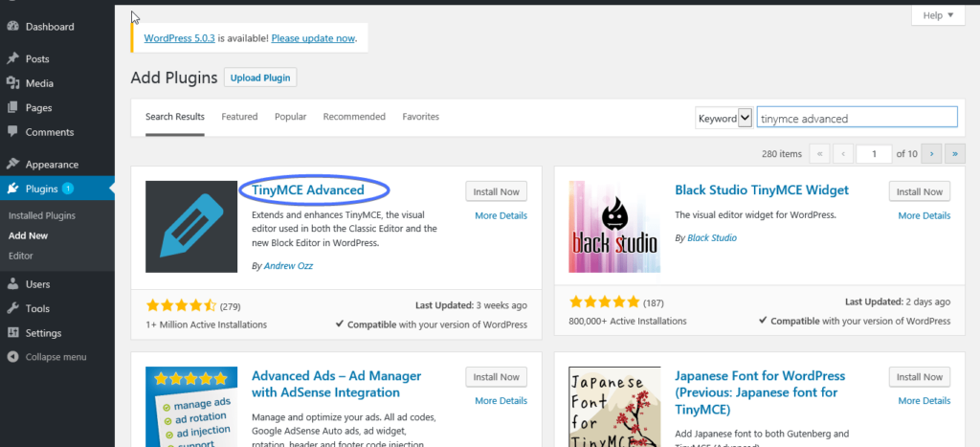980x447 pixels.
Task: Click the 800,000+ Active Installations text
Action: (628, 321)
